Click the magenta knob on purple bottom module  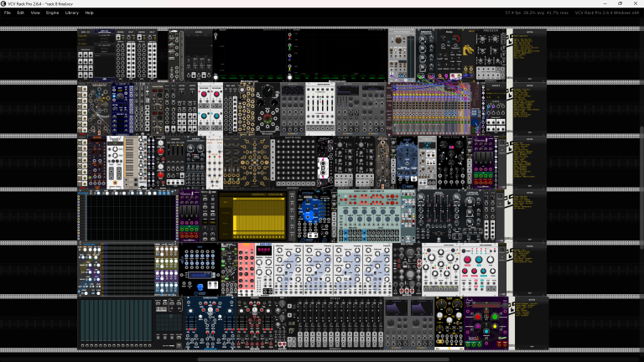click(478, 327)
